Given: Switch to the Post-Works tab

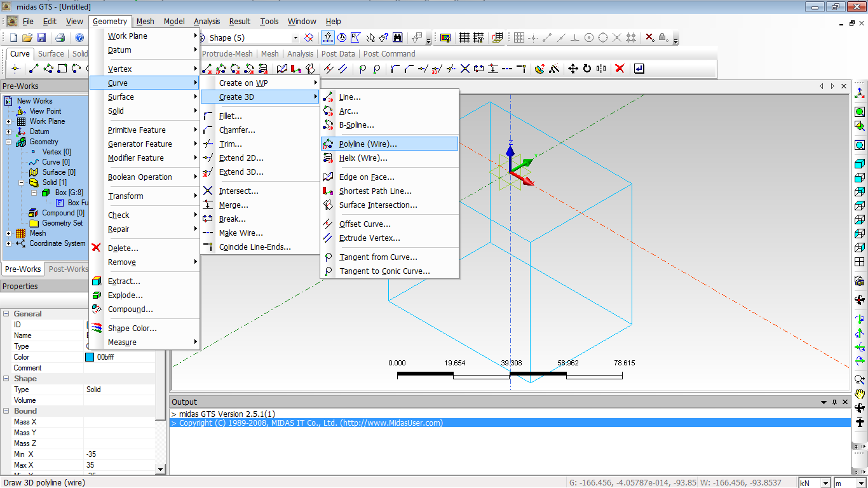Looking at the screenshot, I should [68, 269].
